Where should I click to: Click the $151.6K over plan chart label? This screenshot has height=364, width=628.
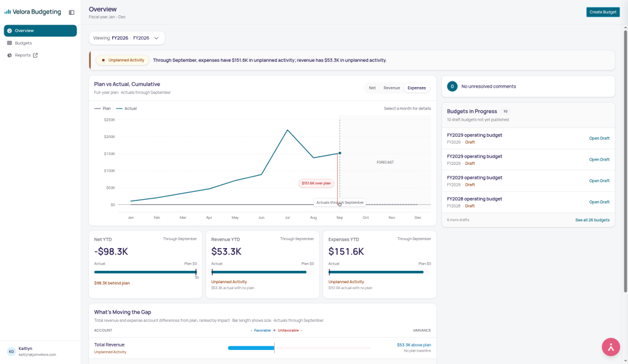point(316,183)
